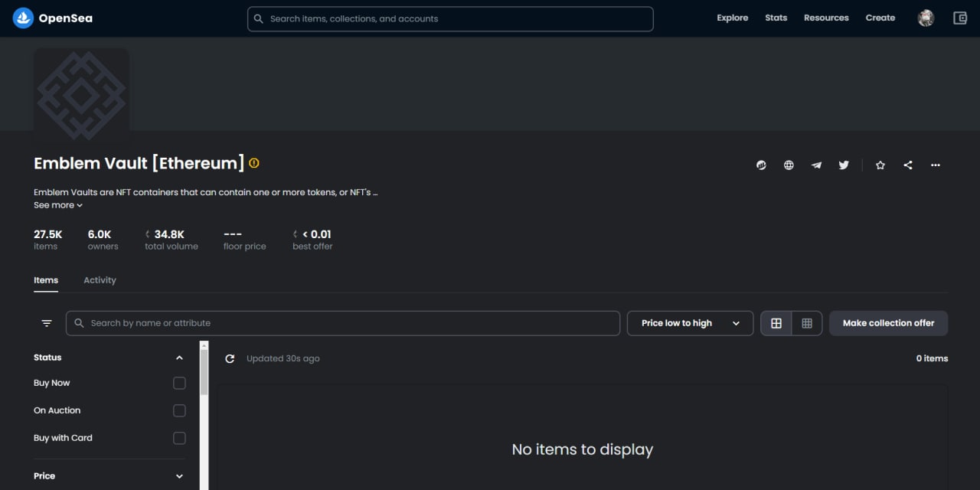Click the 27.5K items stat

tap(47, 240)
